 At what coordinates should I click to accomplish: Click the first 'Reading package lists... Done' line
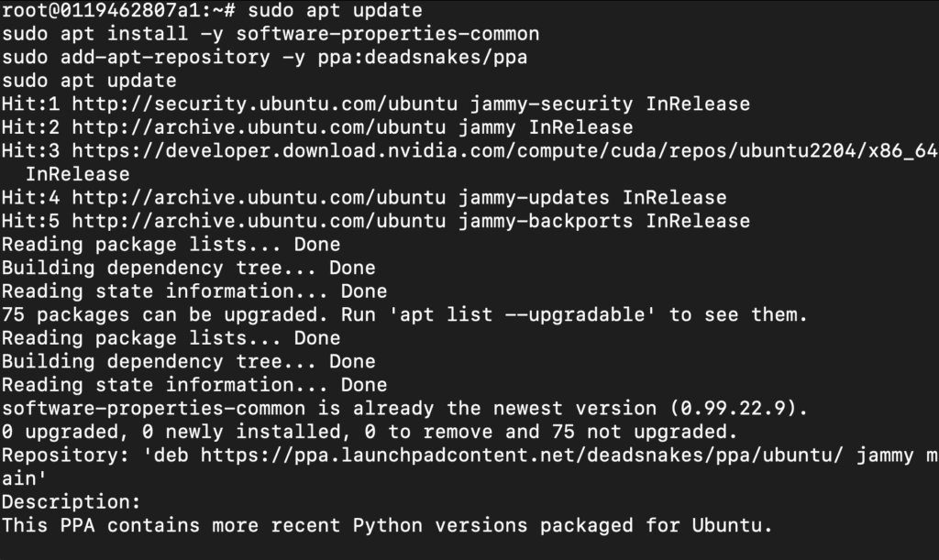click(171, 245)
